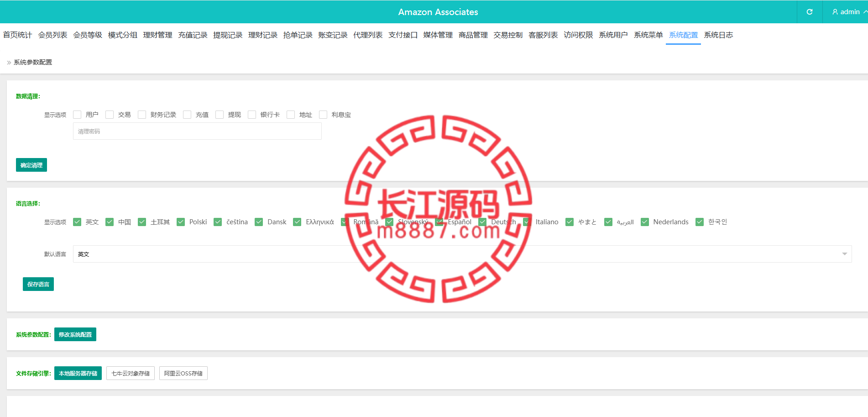Screen dimensions: 868x417
Task: Select 本地服务器存储 storage engine
Action: 78,373
